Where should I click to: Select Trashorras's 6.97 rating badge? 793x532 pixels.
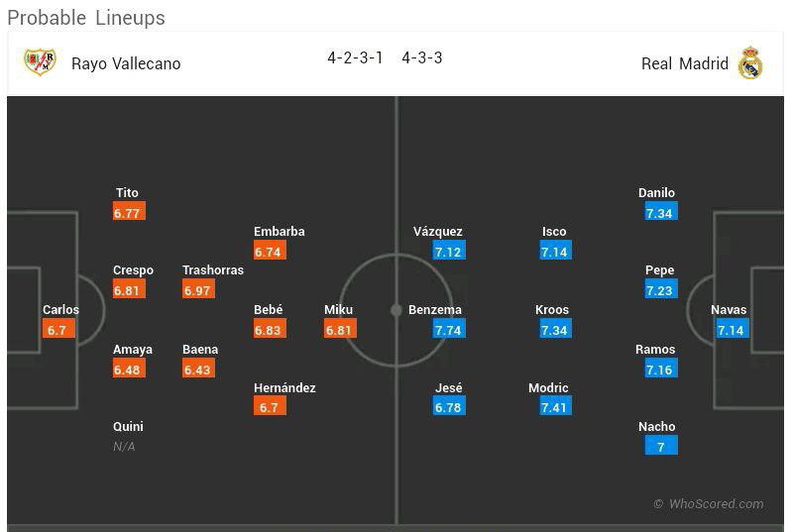pyautogui.click(x=198, y=290)
